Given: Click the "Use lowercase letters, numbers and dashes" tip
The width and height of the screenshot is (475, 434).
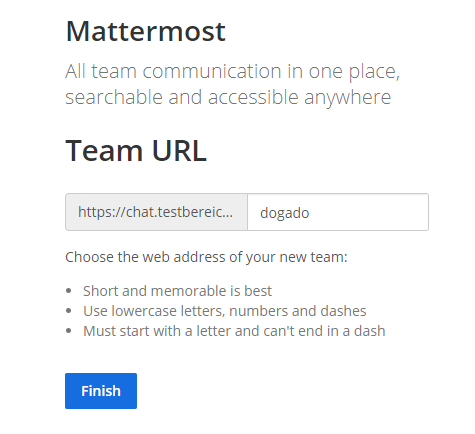Looking at the screenshot, I should click(225, 311).
